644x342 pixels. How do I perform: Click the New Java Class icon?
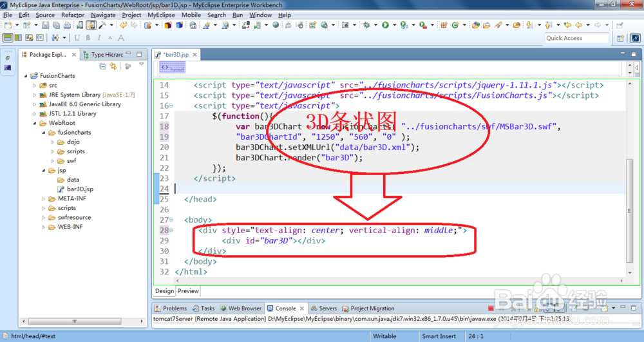455,26
